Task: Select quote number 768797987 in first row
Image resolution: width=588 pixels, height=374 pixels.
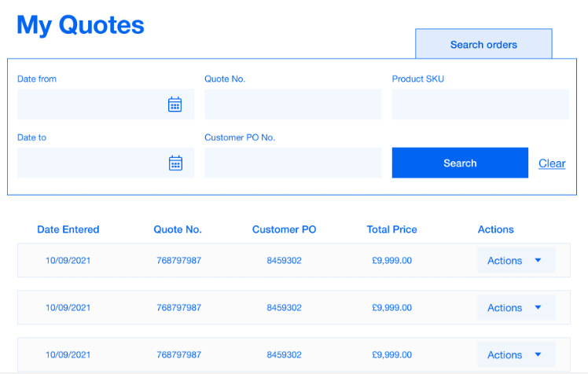Action: click(x=178, y=261)
